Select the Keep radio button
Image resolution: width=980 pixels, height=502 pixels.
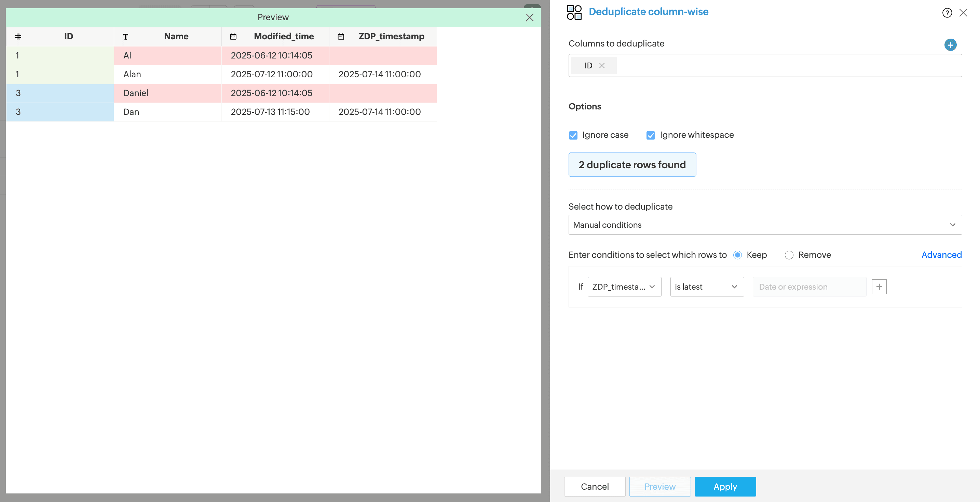pyautogui.click(x=737, y=255)
